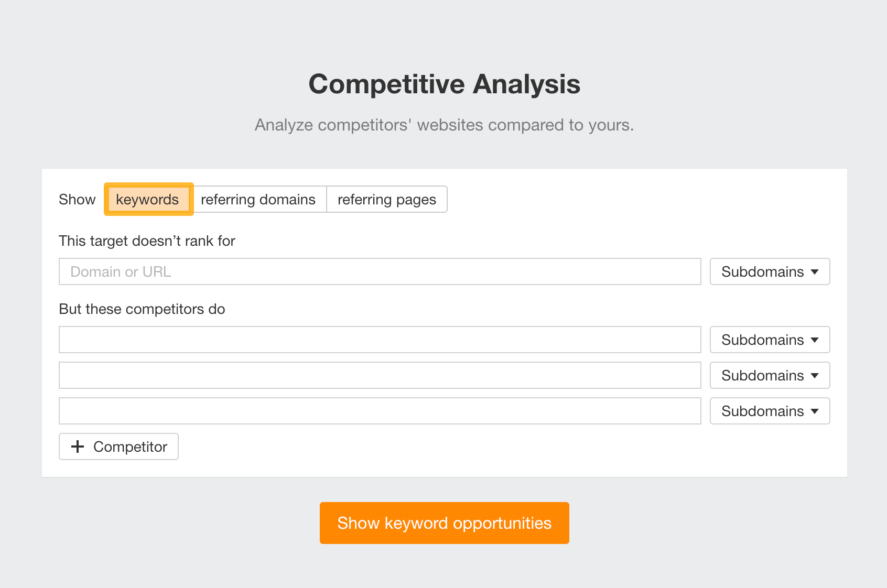Switch to referring pages view

[386, 199]
